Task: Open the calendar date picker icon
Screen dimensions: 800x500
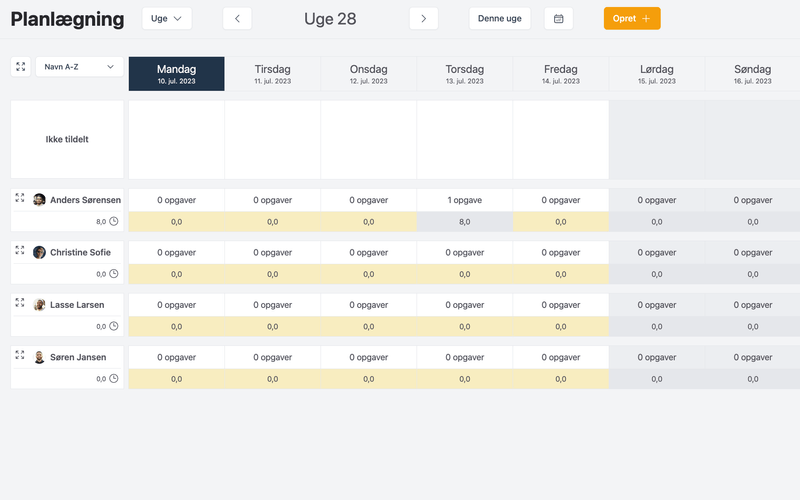Action: pyautogui.click(x=559, y=18)
